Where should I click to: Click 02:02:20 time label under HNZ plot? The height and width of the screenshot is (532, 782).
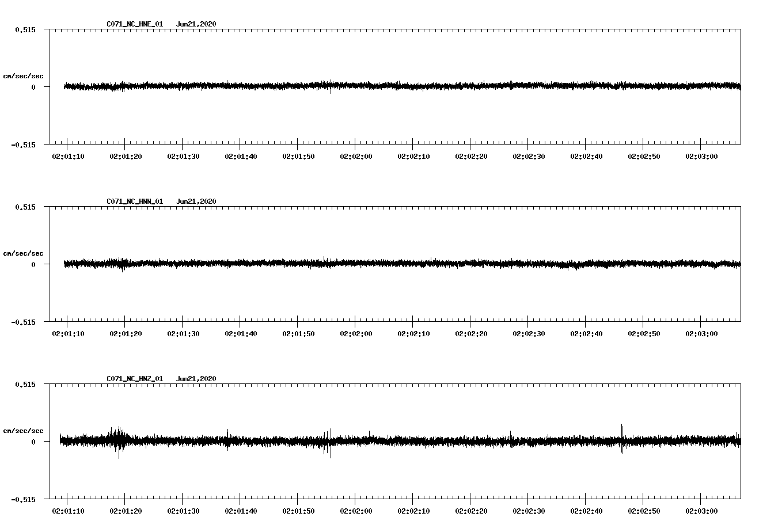point(471,511)
